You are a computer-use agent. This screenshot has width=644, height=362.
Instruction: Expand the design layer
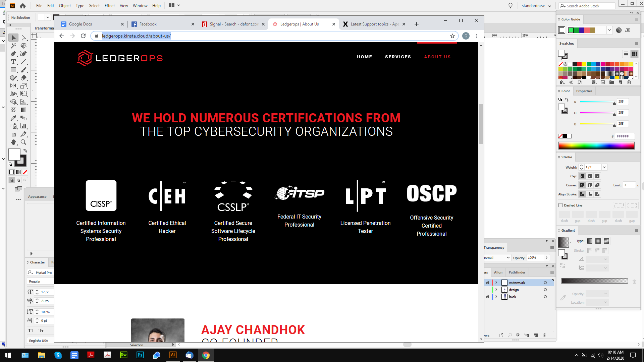496,290
